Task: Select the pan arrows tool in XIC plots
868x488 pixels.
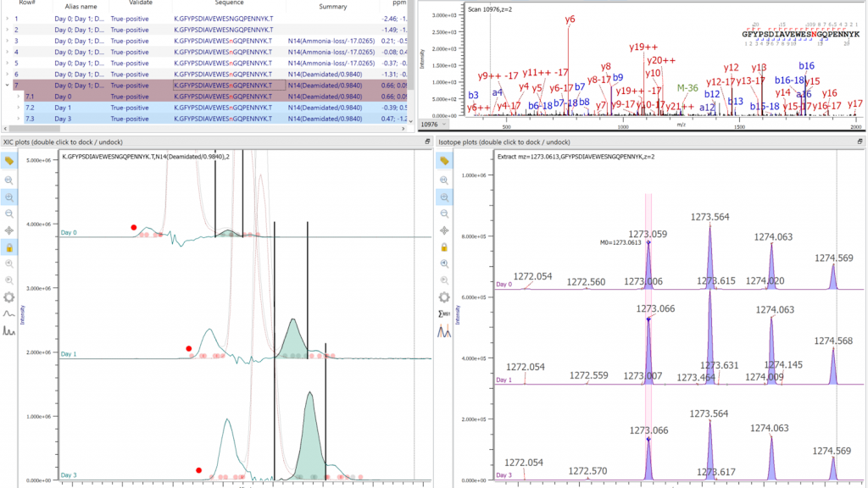Action: (x=9, y=230)
